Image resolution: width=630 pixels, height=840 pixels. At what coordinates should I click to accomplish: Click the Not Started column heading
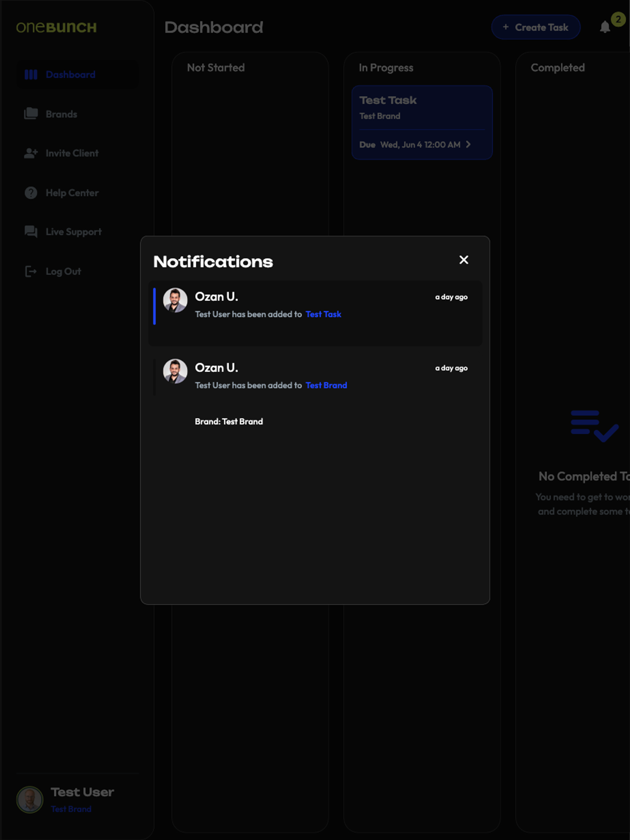coord(216,68)
